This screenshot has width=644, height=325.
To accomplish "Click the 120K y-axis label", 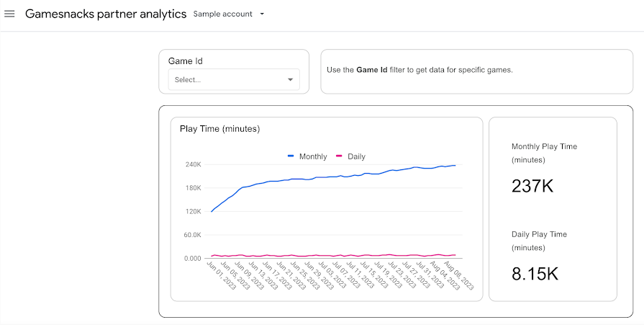I will pyautogui.click(x=193, y=211).
